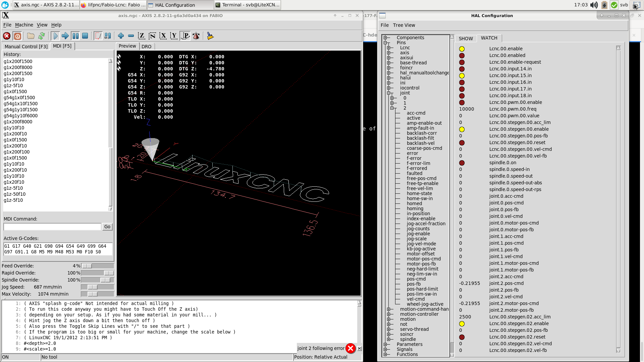Switch to Y front view

(x=174, y=36)
